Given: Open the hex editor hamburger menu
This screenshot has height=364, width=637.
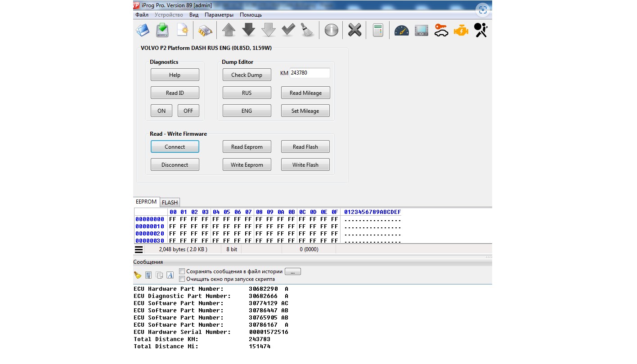Looking at the screenshot, I should [139, 249].
